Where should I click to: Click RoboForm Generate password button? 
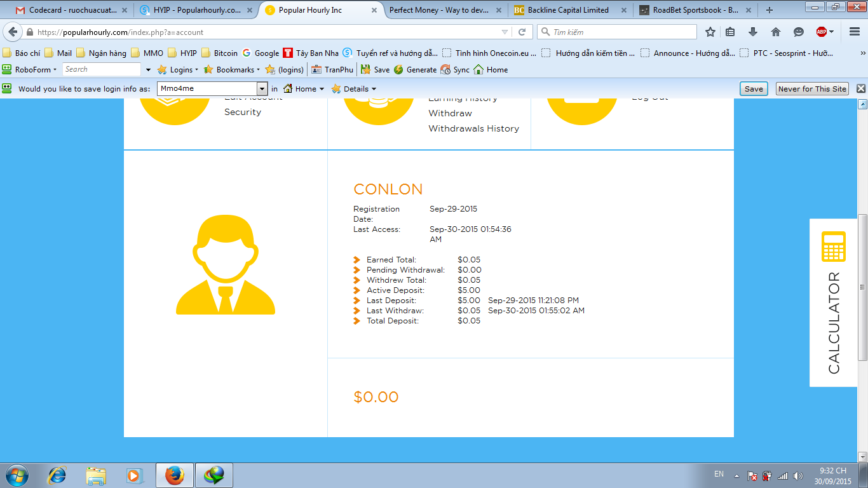click(416, 70)
